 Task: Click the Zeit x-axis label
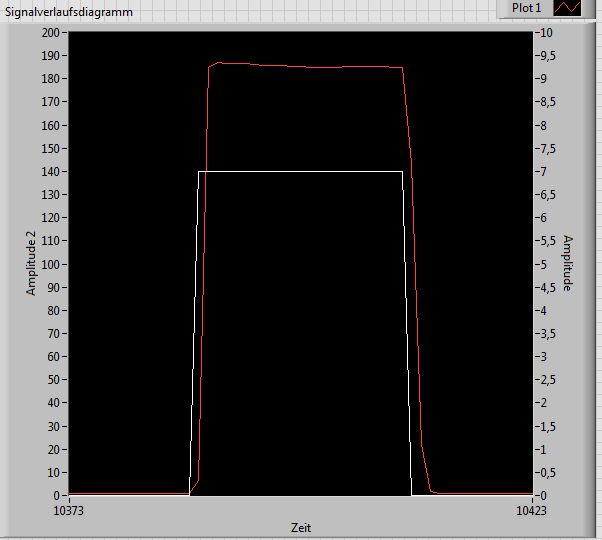[x=301, y=528]
